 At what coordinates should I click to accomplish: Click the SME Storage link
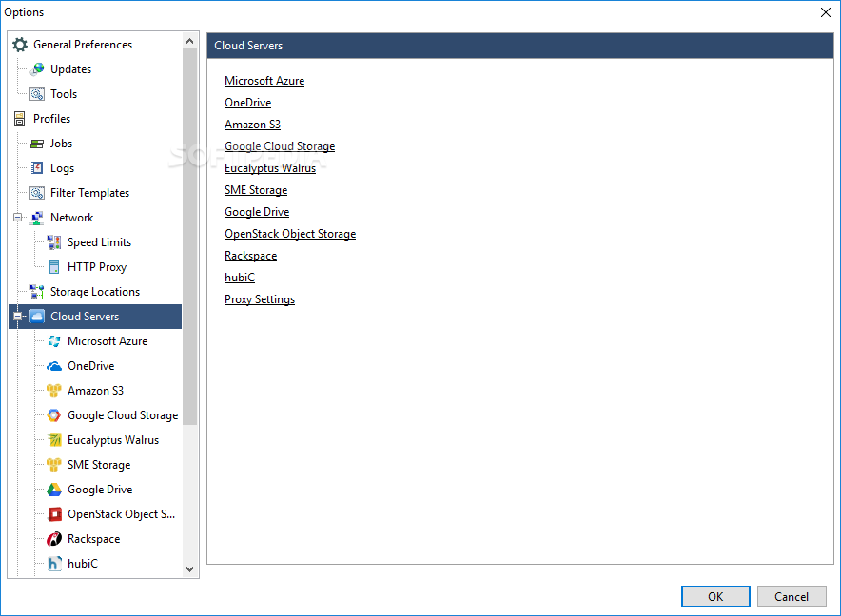click(x=256, y=190)
